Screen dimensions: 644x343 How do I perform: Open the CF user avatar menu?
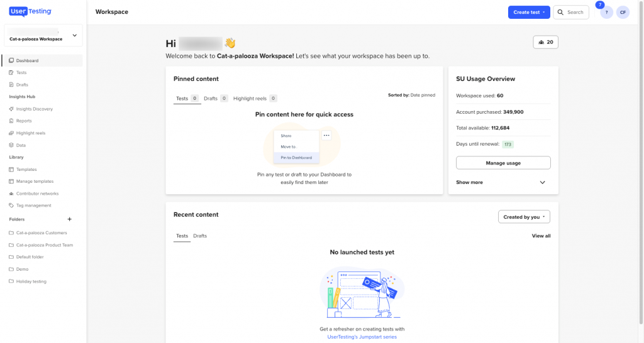[623, 13]
